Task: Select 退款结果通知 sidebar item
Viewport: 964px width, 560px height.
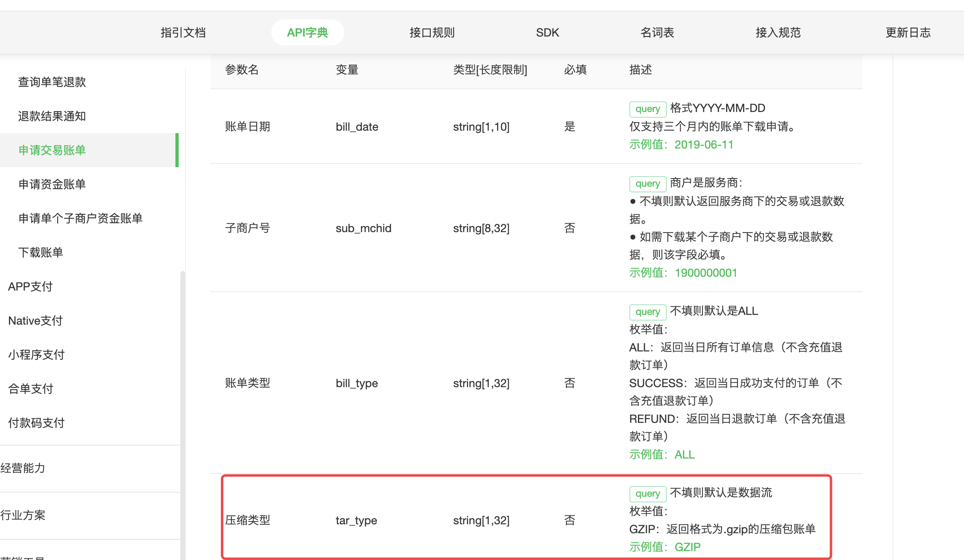Action: point(52,116)
